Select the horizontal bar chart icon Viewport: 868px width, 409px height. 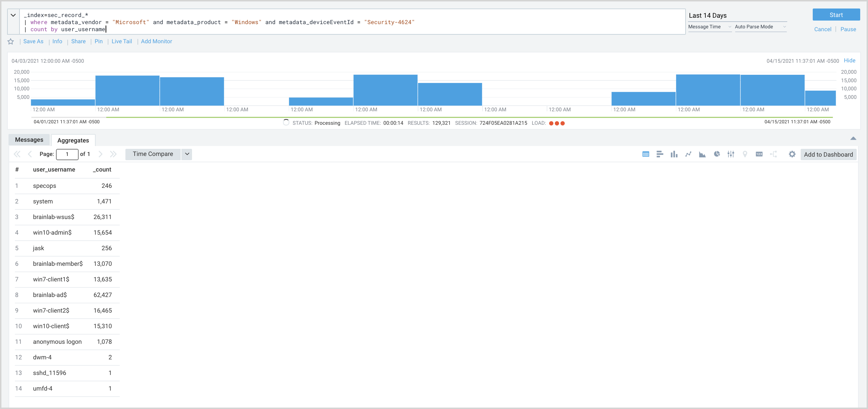(x=660, y=154)
